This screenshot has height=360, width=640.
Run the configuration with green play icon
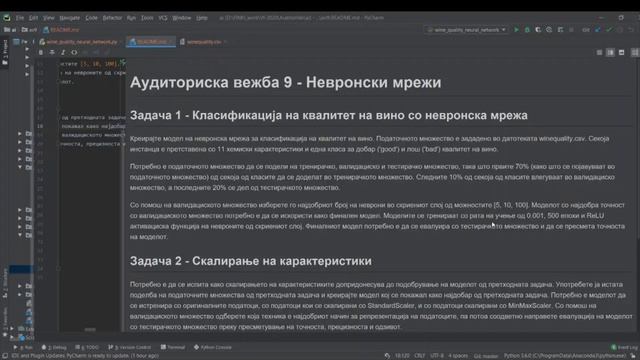516,30
